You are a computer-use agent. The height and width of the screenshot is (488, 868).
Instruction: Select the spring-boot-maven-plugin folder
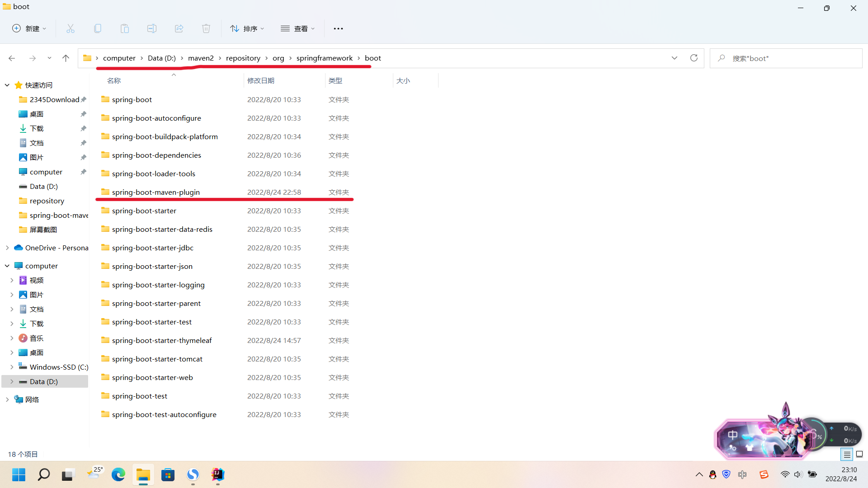coord(156,192)
